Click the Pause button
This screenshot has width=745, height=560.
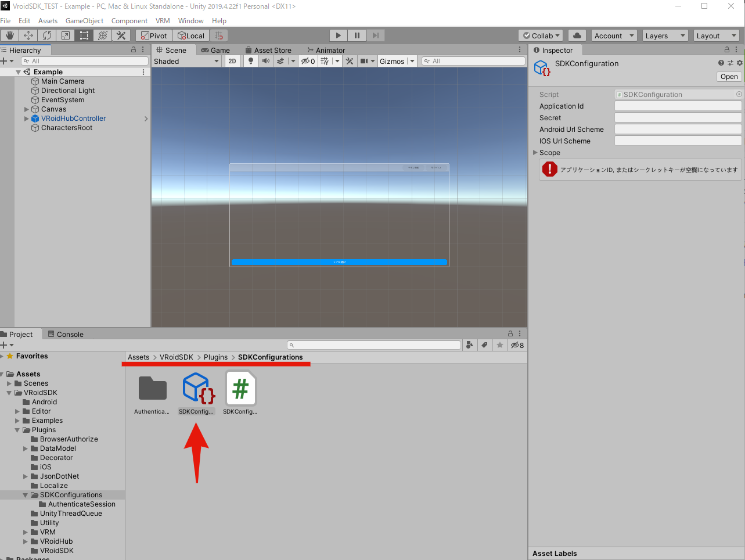(357, 35)
